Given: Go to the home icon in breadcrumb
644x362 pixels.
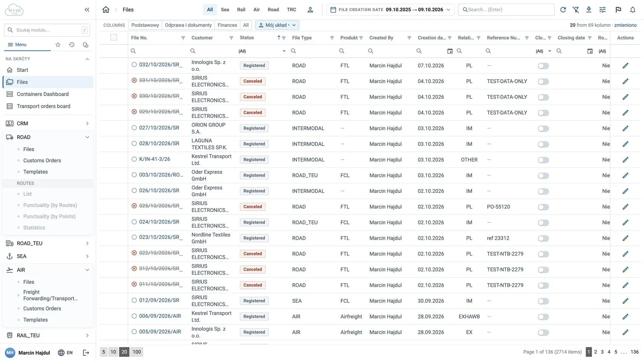Looking at the screenshot, I should 106,10.
